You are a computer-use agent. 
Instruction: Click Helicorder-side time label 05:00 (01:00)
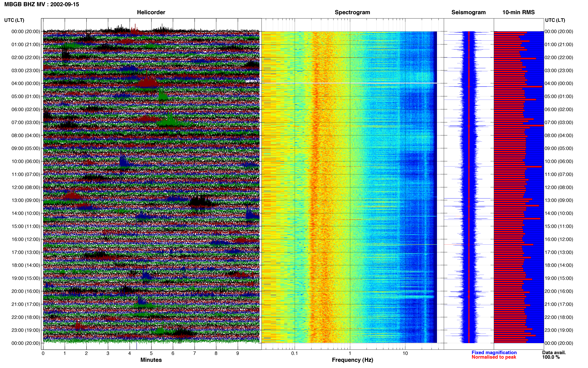click(x=26, y=96)
